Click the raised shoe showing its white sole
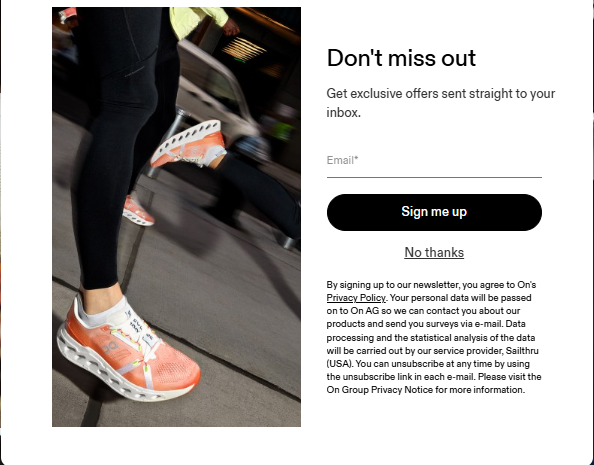Image resolution: width=594 pixels, height=465 pixels. click(188, 144)
